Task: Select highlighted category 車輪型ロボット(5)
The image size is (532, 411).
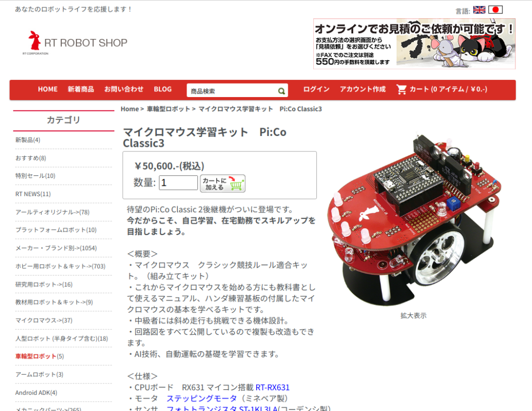Action: (39, 356)
